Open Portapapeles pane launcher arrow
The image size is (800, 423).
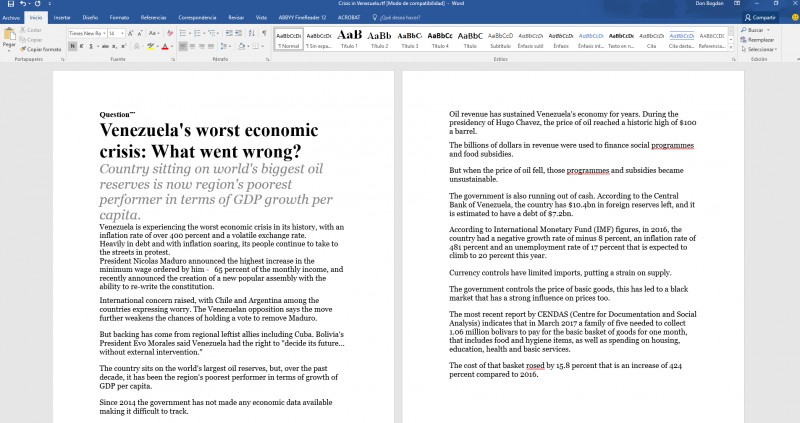[x=63, y=60]
